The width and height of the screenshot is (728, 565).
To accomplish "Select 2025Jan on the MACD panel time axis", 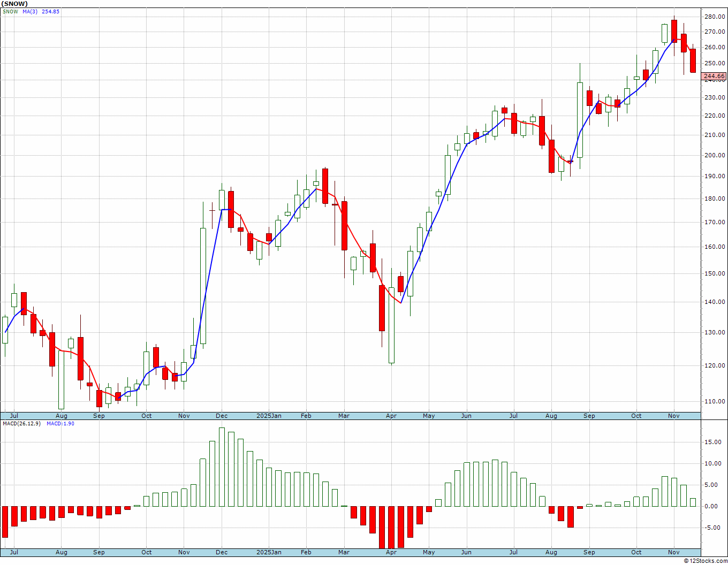I will coord(269,552).
